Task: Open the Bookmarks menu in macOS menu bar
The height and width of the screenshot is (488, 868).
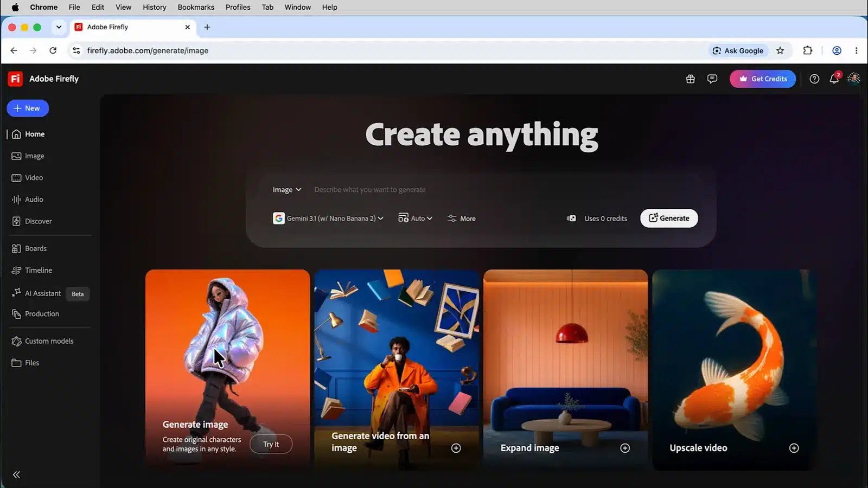Action: (196, 7)
